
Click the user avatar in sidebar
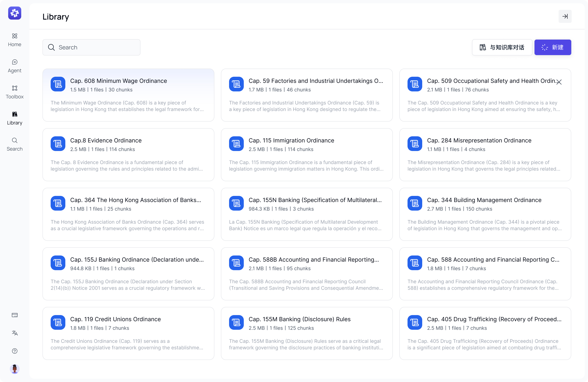click(x=14, y=369)
